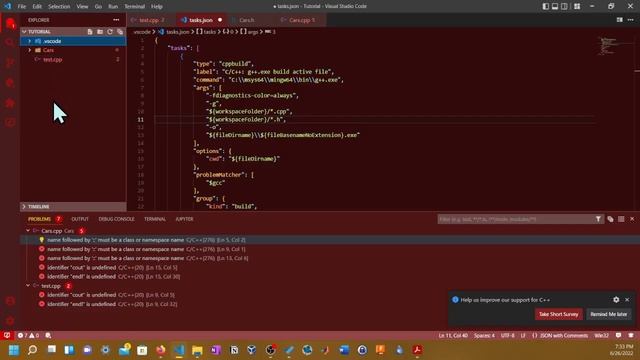Image resolution: width=640 pixels, height=360 pixels.
Task: Collapse all problems in the panel
Action: coord(610,219)
